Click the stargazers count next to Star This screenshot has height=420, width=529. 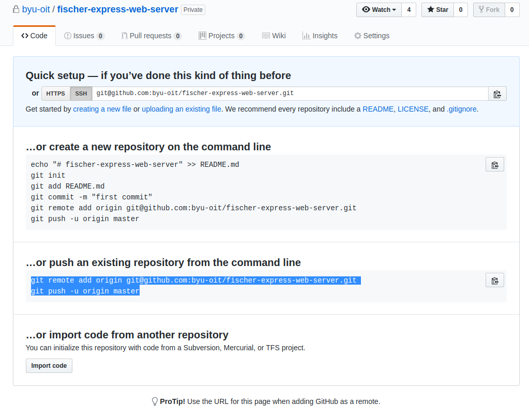[461, 10]
